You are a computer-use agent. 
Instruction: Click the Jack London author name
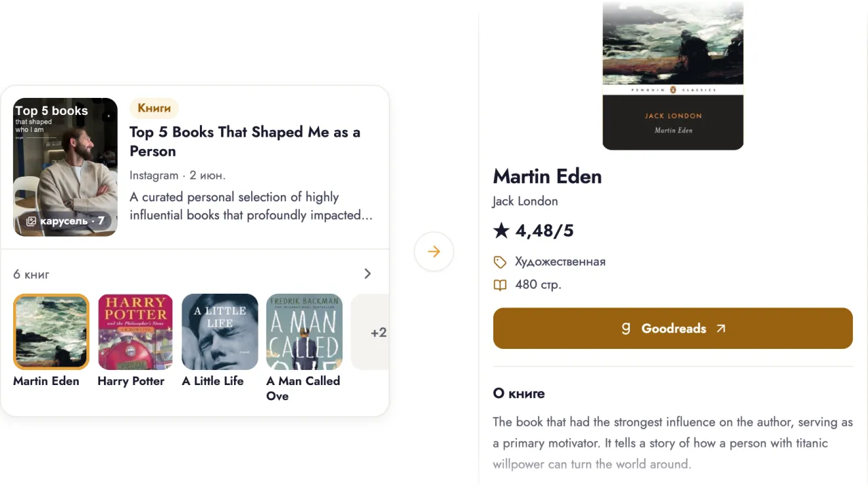click(x=525, y=201)
